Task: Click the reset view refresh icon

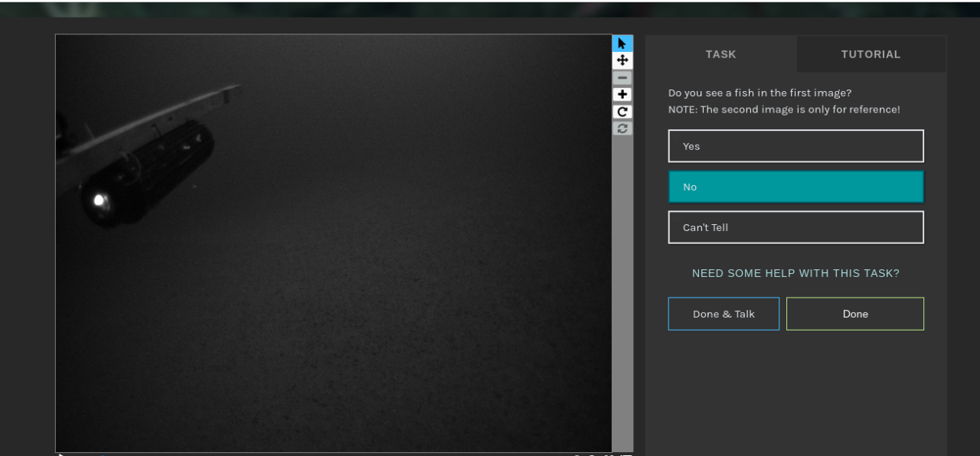Action: pos(622,128)
